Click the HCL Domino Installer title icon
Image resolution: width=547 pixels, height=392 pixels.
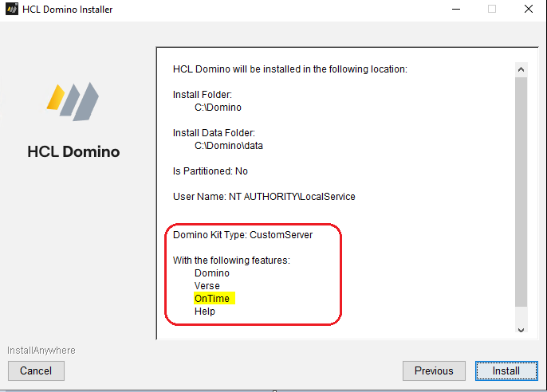tap(11, 9)
